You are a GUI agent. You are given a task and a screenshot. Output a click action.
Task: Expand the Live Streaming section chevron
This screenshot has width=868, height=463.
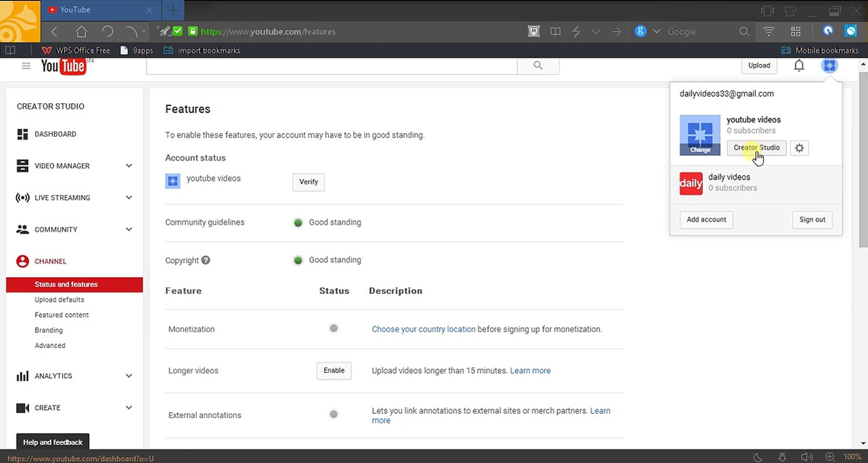click(x=129, y=198)
